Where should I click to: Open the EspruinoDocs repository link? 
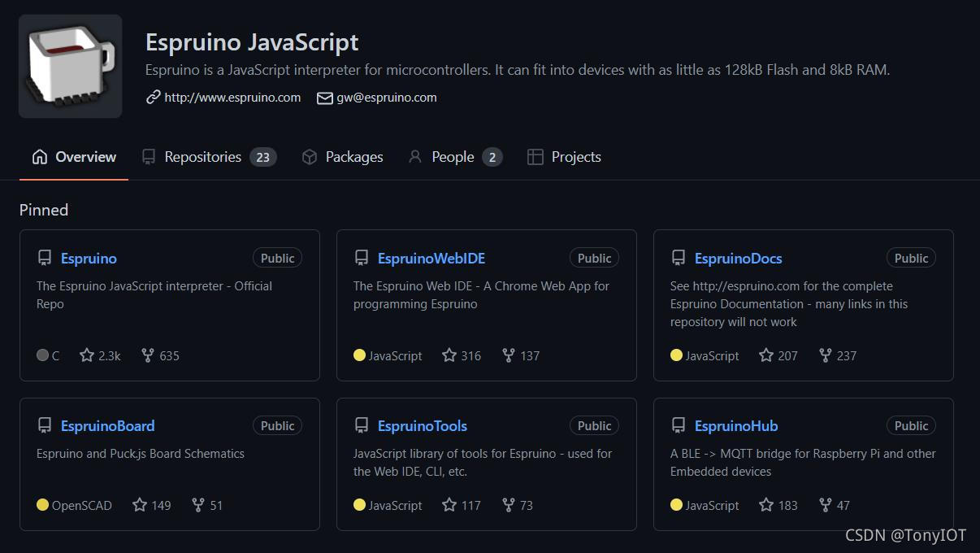point(738,259)
